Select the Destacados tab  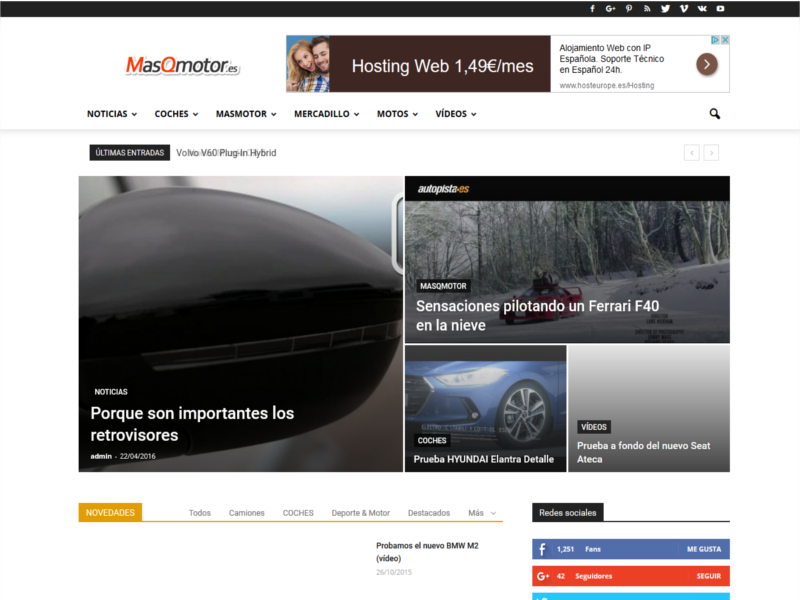coord(429,513)
